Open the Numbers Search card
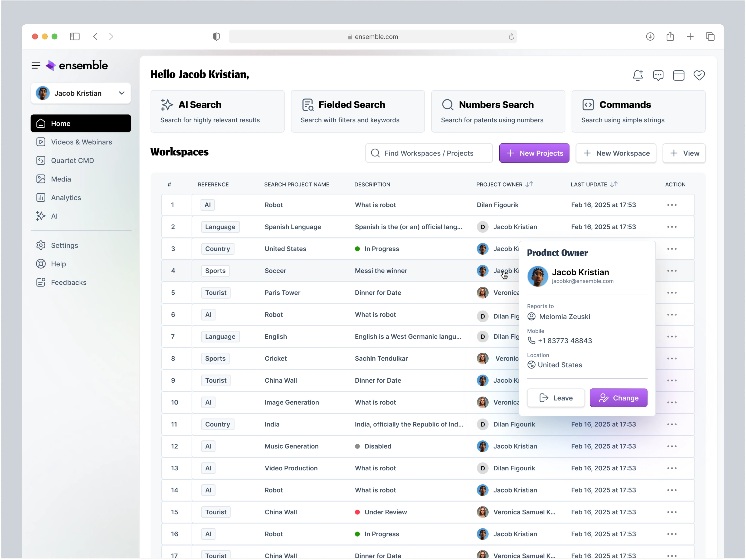The image size is (746, 560). pyautogui.click(x=498, y=111)
